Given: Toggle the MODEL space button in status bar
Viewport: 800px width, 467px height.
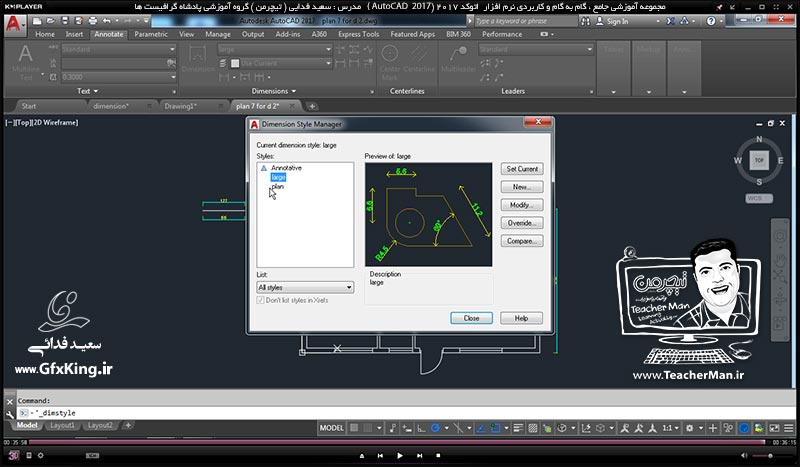Looking at the screenshot, I should [x=332, y=428].
